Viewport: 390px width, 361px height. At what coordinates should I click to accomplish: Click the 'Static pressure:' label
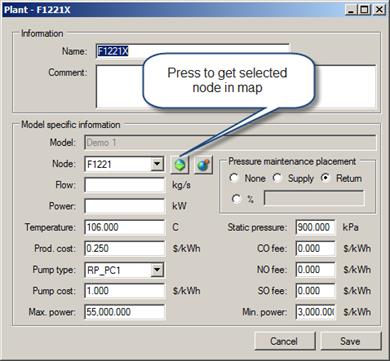pyautogui.click(x=257, y=228)
